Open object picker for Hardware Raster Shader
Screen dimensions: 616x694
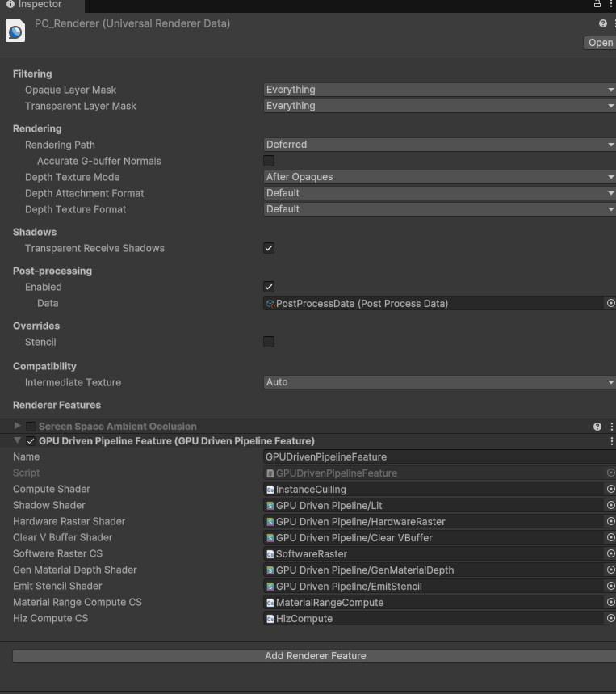pos(610,521)
